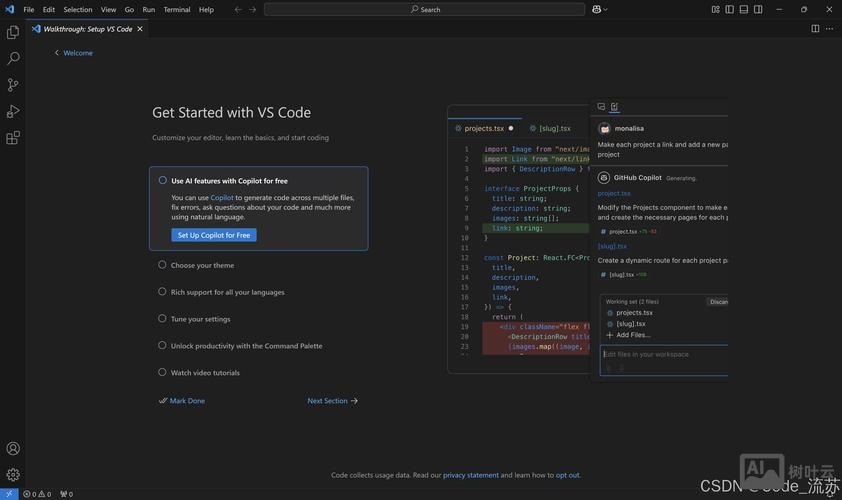Open the editor More Actions ellipsis menu

[830, 29]
